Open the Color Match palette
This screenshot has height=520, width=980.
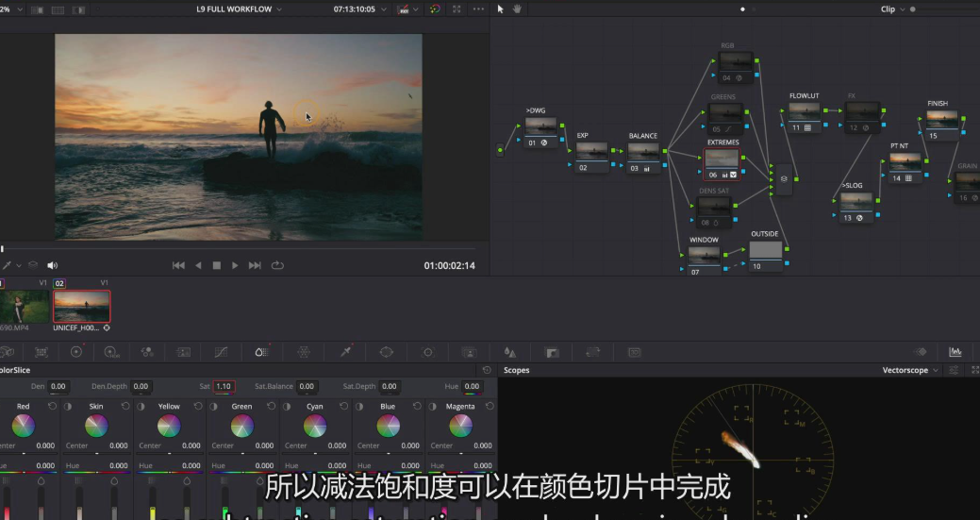42,353
